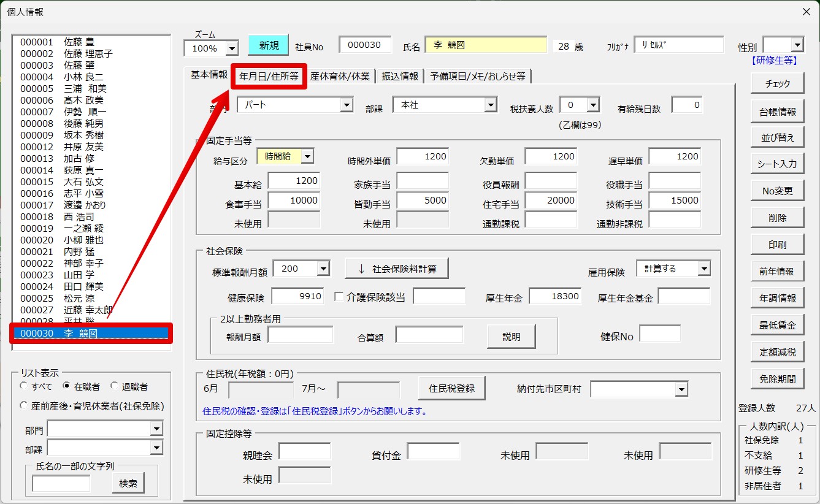Open the 産休育休/休業 tab
The width and height of the screenshot is (820, 504).
point(340,76)
